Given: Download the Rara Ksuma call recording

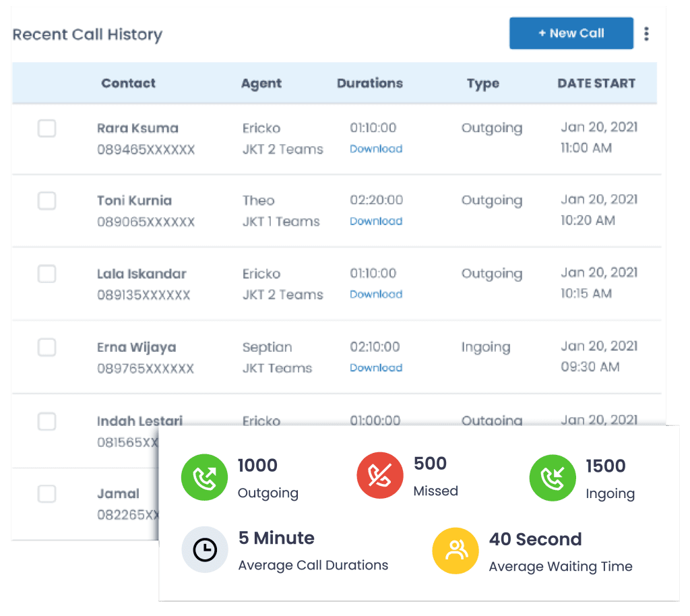Looking at the screenshot, I should pyautogui.click(x=376, y=149).
